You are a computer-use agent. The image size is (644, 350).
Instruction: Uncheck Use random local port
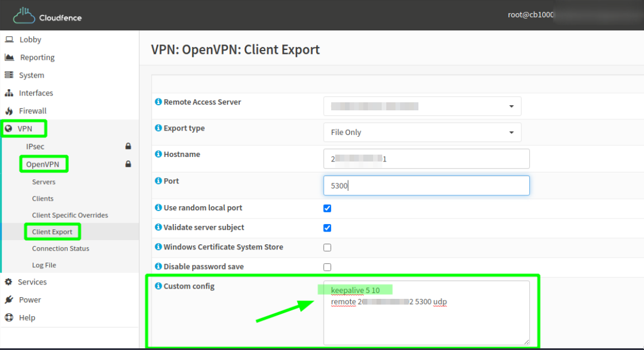327,208
